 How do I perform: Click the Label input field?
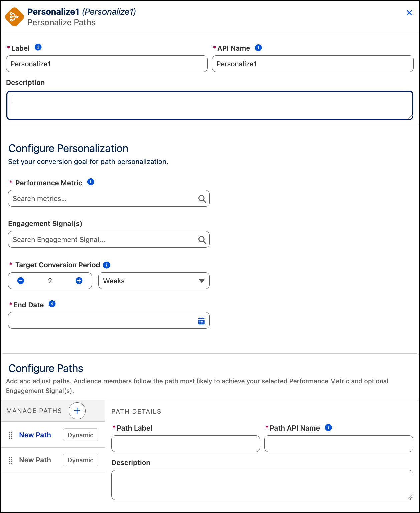point(107,64)
